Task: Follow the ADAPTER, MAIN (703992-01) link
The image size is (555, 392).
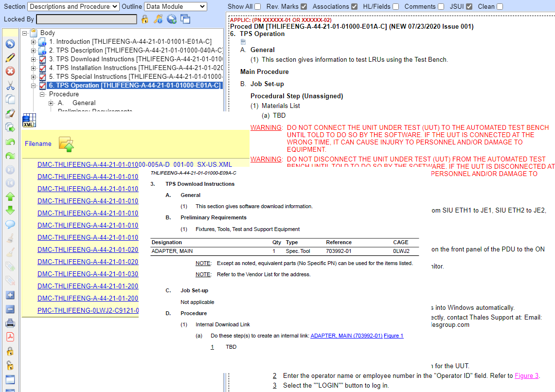Action: 346,336
